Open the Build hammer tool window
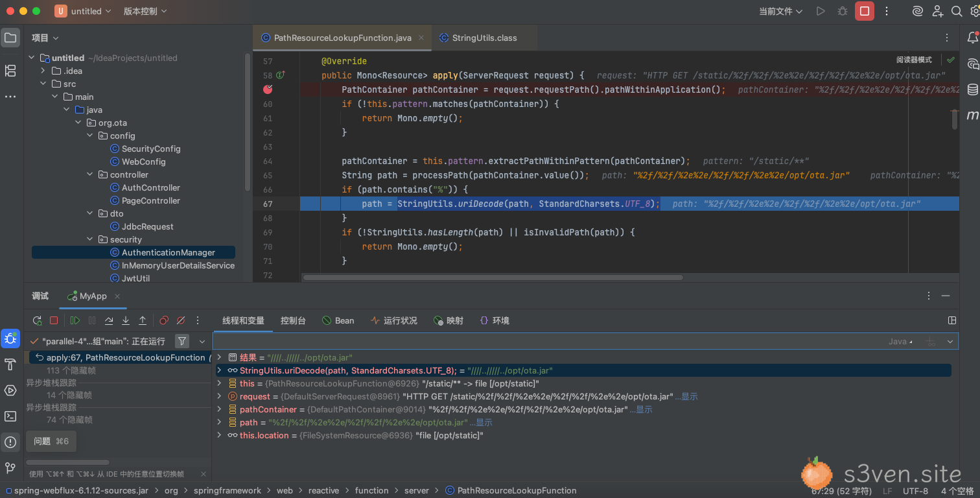This screenshot has height=498, width=980. (10, 364)
